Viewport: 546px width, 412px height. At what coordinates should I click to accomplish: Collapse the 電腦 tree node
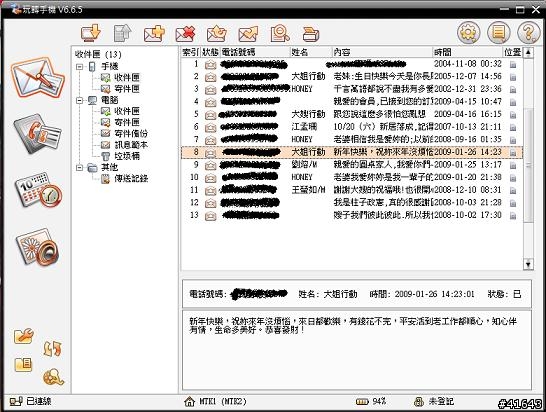[80, 100]
